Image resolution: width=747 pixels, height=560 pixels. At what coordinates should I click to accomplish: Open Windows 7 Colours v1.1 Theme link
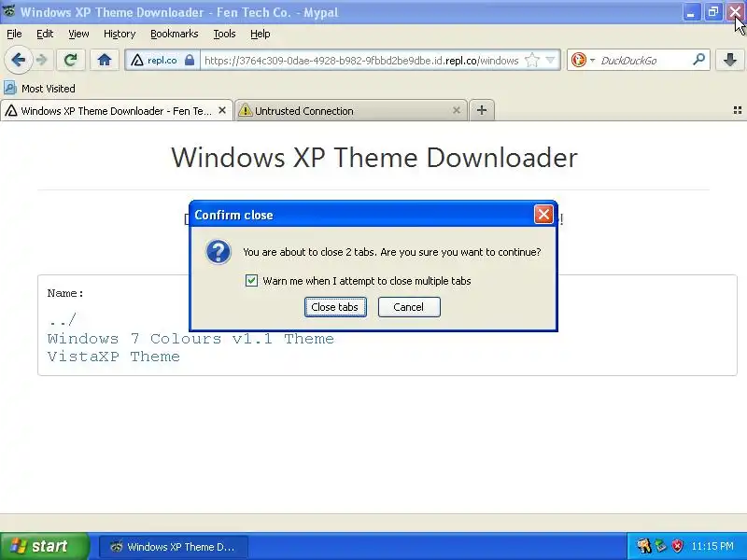click(190, 339)
